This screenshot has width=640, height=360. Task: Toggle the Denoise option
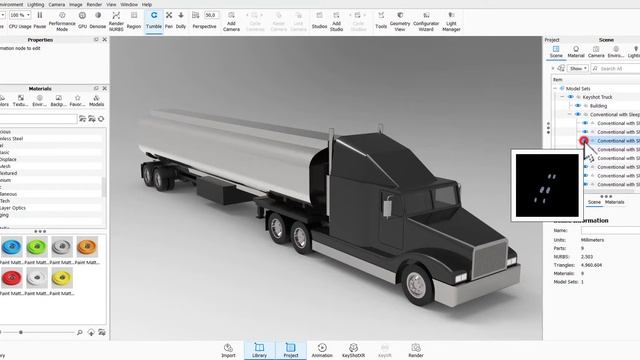click(x=98, y=20)
